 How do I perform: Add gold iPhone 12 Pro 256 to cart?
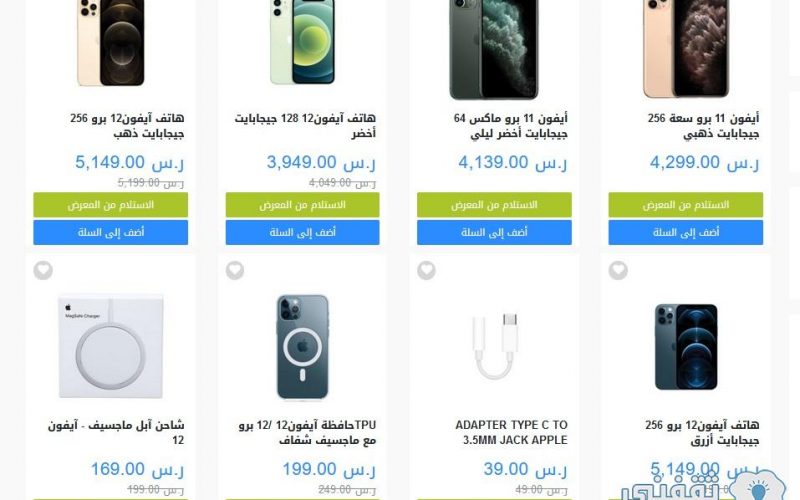tap(111, 233)
